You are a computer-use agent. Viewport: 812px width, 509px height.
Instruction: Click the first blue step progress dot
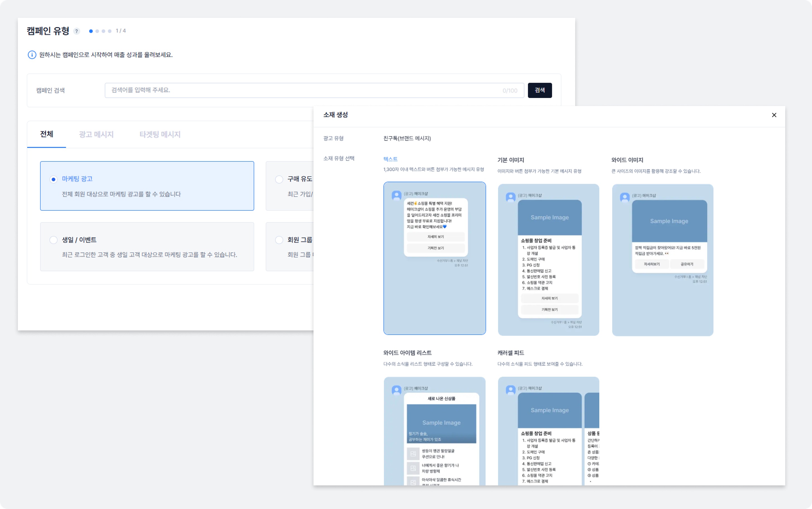pos(91,31)
